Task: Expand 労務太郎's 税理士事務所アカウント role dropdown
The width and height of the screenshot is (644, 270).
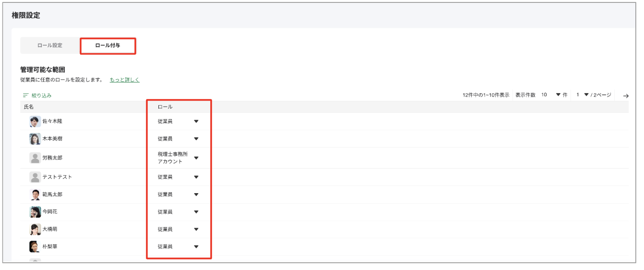Action: [196, 158]
